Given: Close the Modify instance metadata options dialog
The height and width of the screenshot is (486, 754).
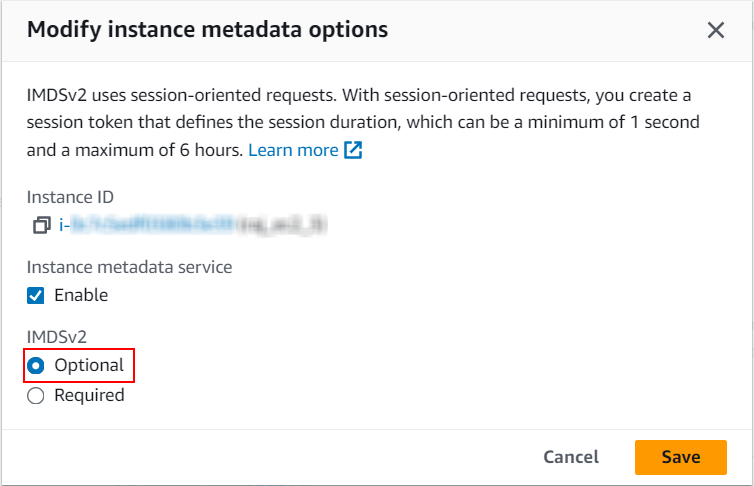Looking at the screenshot, I should 716,30.
